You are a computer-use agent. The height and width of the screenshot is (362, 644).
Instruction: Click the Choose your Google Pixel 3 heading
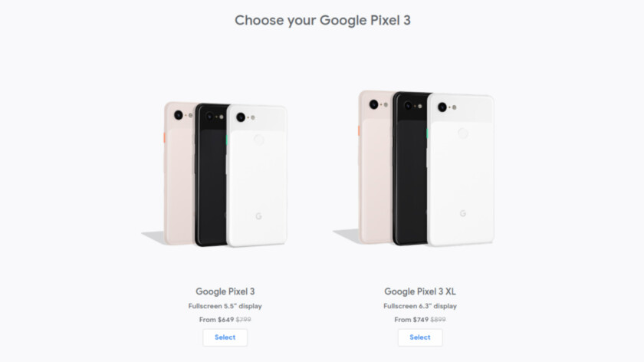pyautogui.click(x=323, y=21)
